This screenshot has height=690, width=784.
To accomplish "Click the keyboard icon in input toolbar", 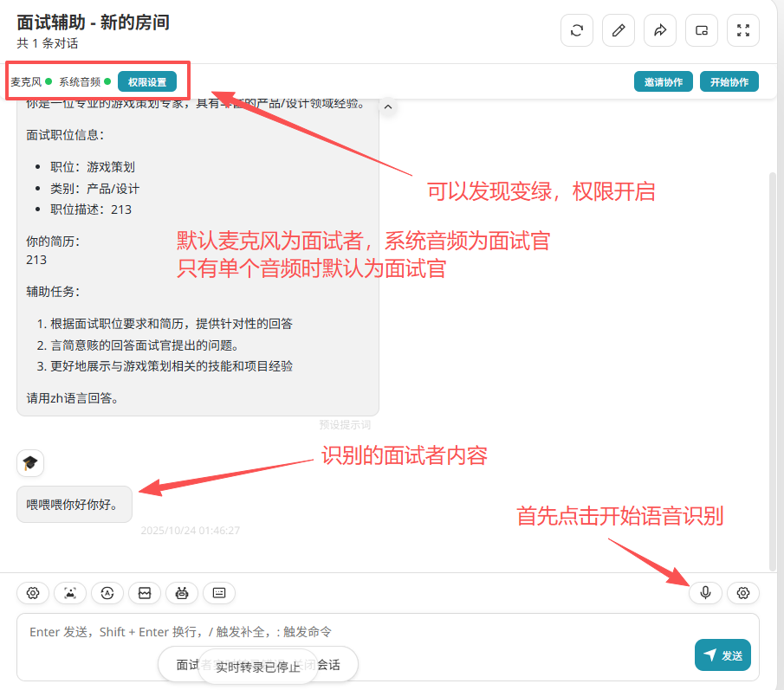I will click(x=219, y=593).
